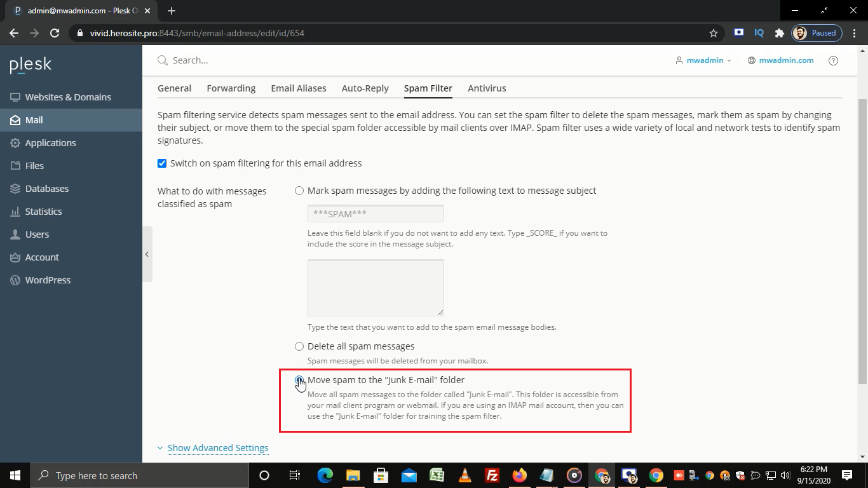Open the mwadmin user dropdown

click(704, 60)
